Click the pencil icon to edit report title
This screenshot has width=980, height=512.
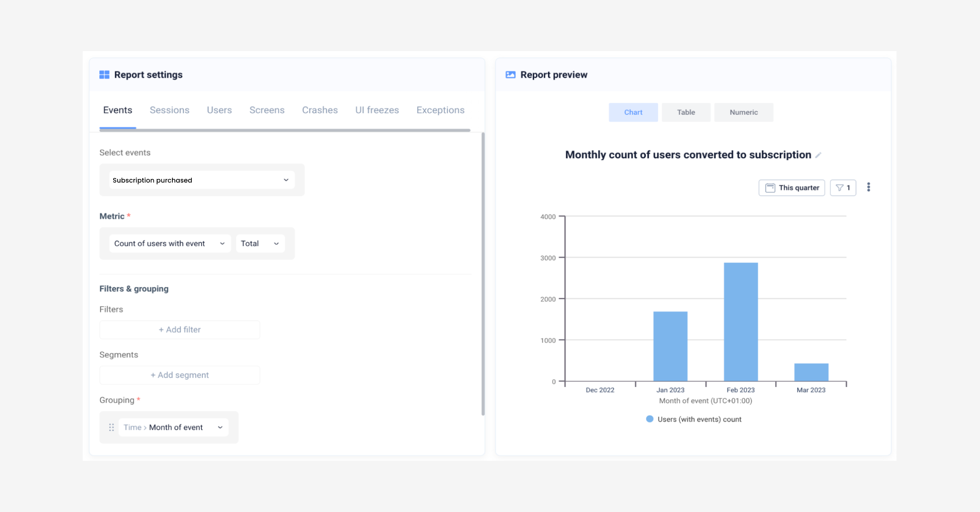pos(819,155)
